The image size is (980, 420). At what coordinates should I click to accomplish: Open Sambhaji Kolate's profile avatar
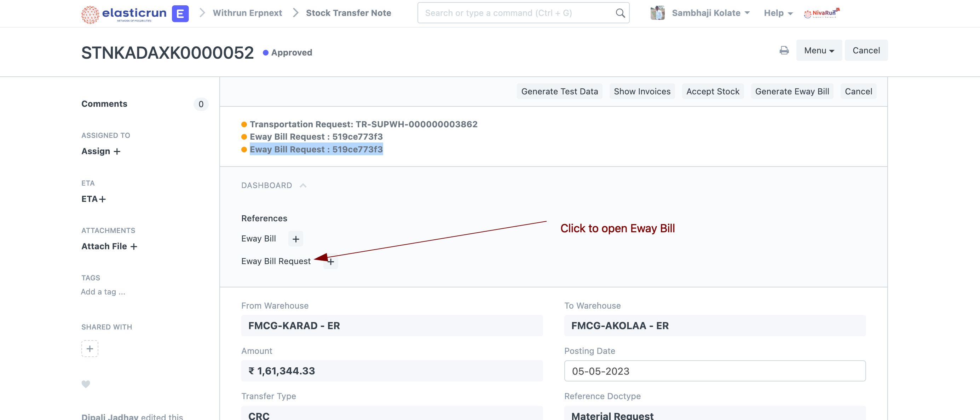coord(657,13)
